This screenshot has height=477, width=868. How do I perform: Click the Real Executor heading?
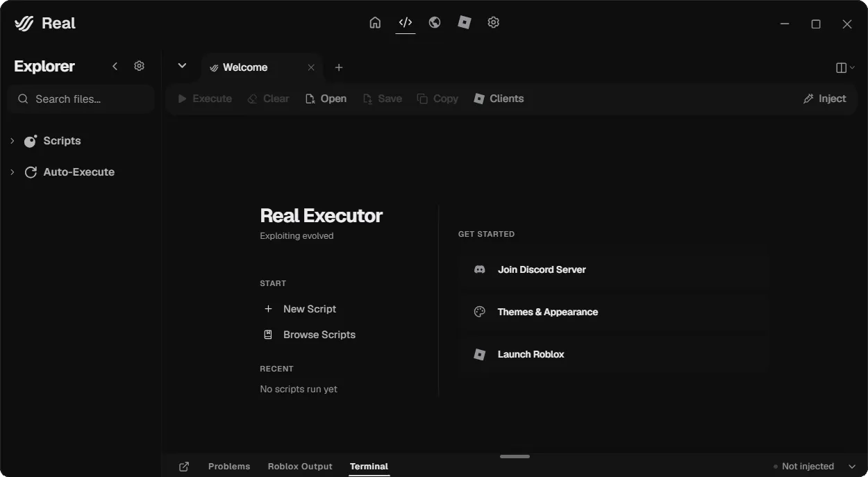click(x=322, y=216)
